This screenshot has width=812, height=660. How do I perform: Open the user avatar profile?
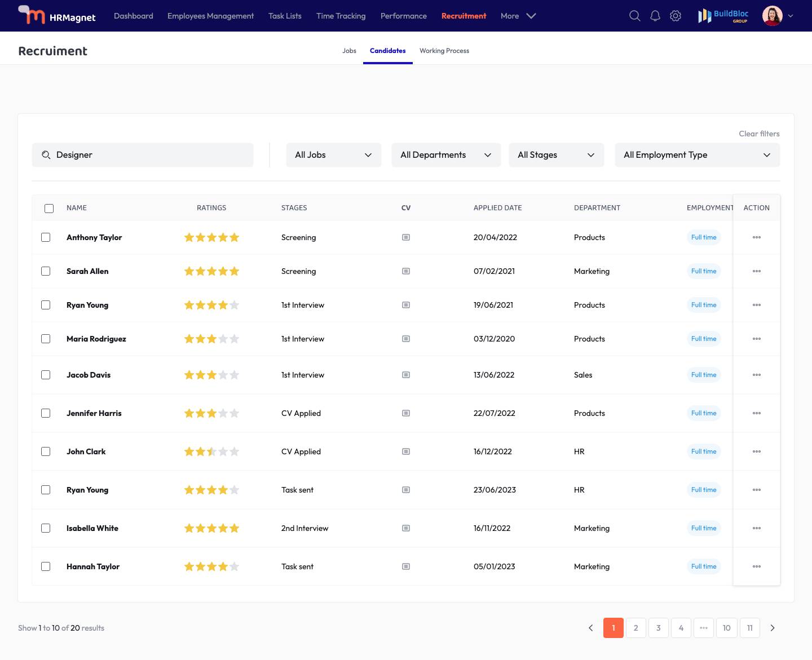tap(773, 16)
